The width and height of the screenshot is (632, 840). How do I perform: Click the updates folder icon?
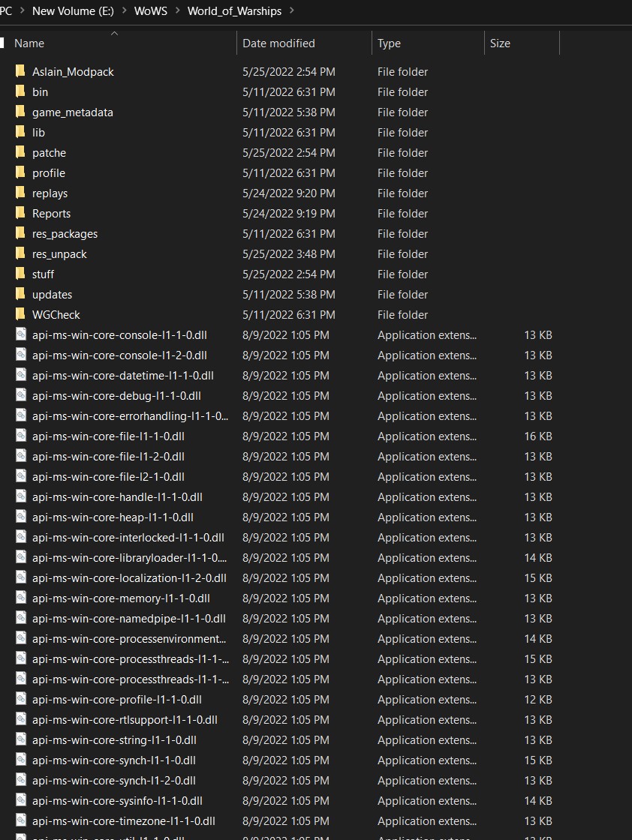tap(20, 294)
